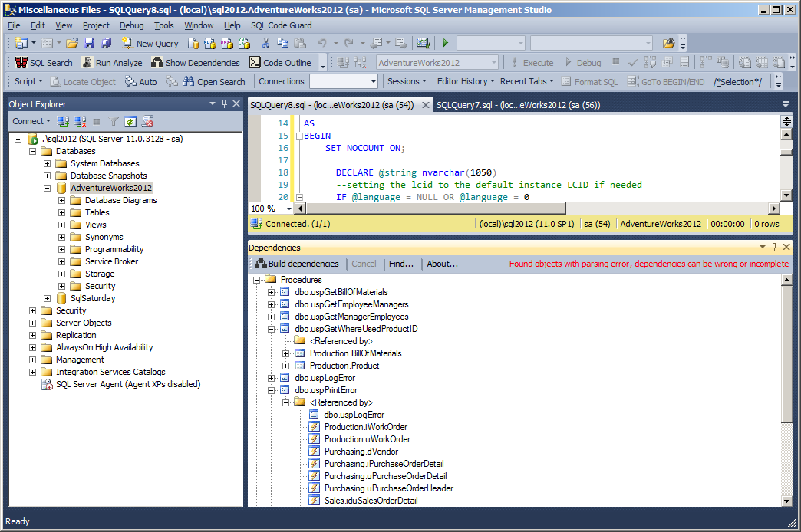Viewport: 801px width, 532px height.
Task: Click Show Dependencies toolbar button
Action: click(x=195, y=63)
